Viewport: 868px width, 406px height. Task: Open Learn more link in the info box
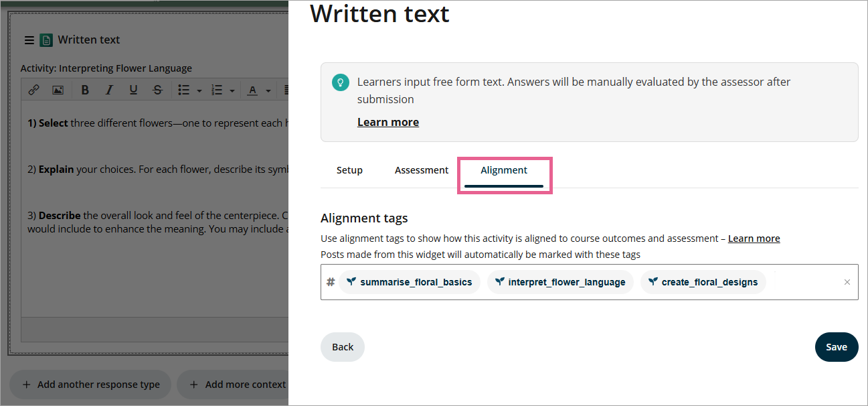coord(387,122)
